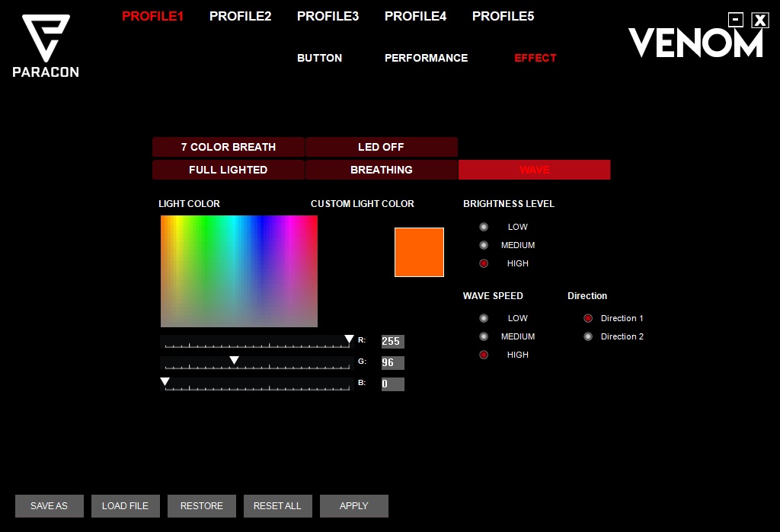Image resolution: width=780 pixels, height=532 pixels.
Task: Open the PERFORMANCE settings tab
Action: point(426,58)
